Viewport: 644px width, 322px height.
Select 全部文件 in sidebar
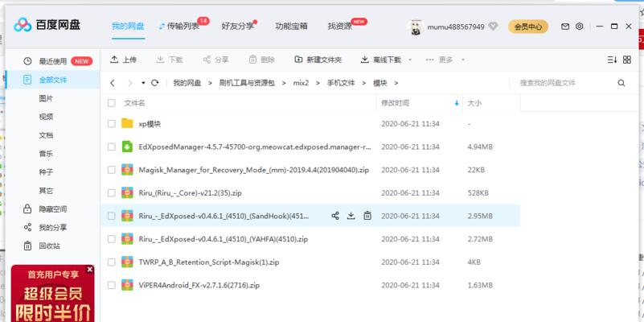pyautogui.click(x=52, y=80)
